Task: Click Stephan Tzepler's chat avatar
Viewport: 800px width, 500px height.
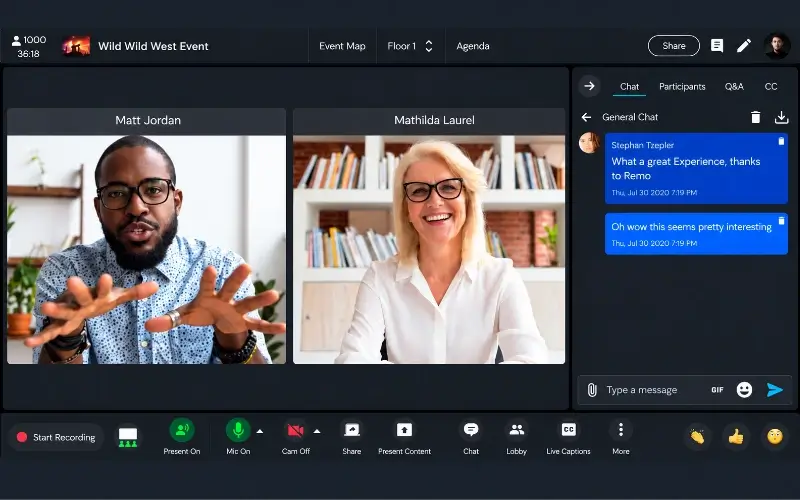Action: click(x=589, y=142)
